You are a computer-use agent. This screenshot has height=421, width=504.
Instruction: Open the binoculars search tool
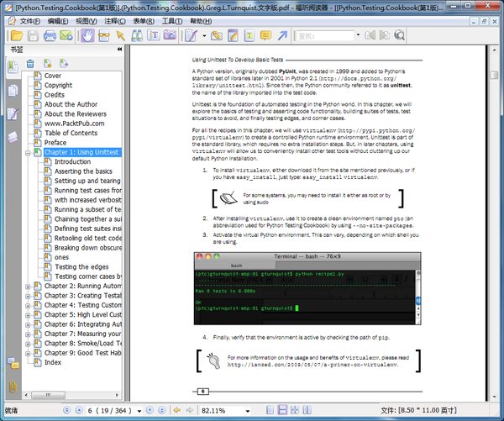point(137,35)
